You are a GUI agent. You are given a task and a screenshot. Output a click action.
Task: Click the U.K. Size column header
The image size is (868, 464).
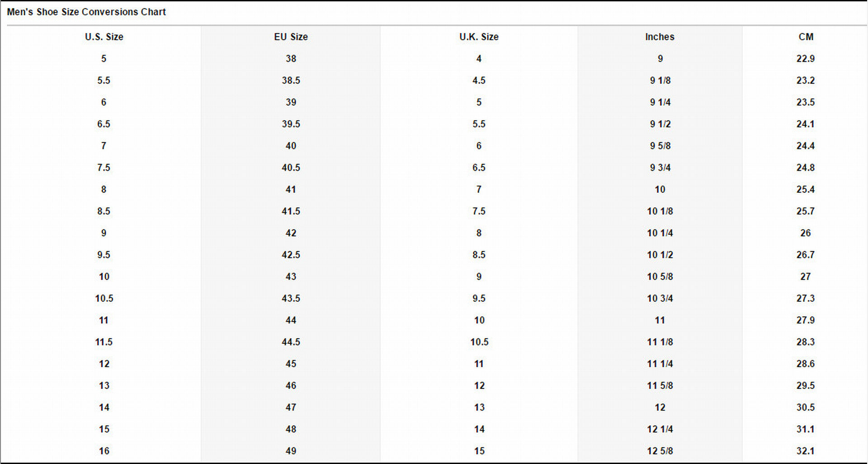pyautogui.click(x=479, y=37)
